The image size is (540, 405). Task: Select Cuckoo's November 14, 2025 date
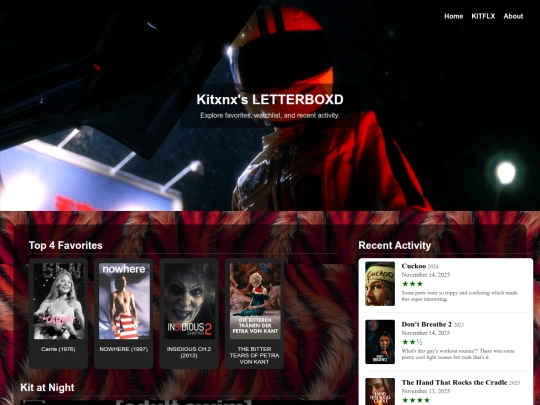(426, 275)
